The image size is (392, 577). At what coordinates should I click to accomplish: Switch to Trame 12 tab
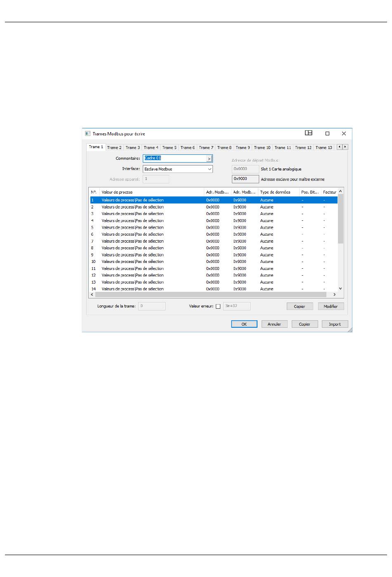pyautogui.click(x=303, y=147)
